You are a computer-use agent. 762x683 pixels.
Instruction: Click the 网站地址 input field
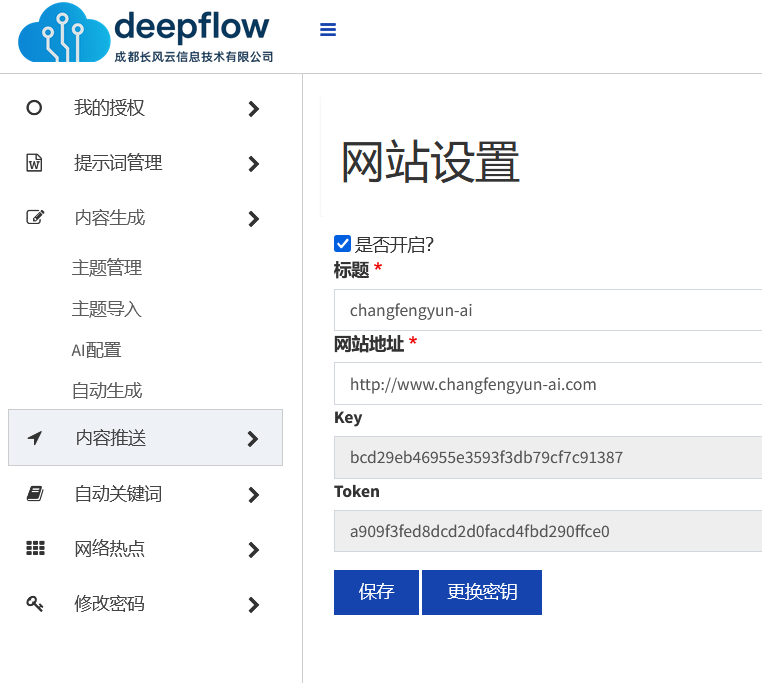(x=548, y=384)
